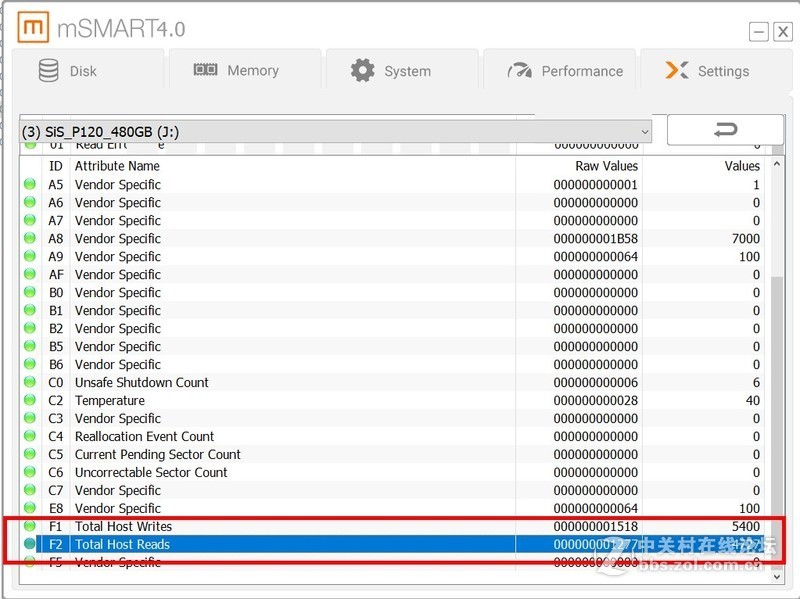
Task: Click the Performance gauge icon
Action: (x=520, y=71)
